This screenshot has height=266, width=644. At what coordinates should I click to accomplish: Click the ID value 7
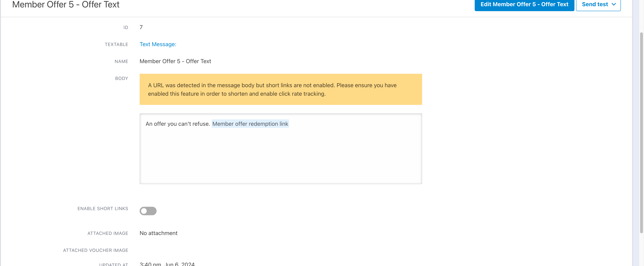(x=141, y=27)
